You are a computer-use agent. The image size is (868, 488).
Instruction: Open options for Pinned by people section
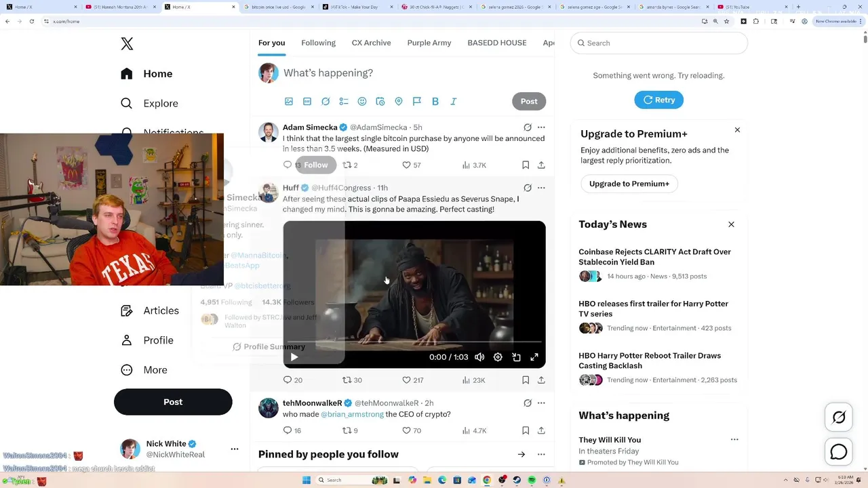tap(541, 455)
